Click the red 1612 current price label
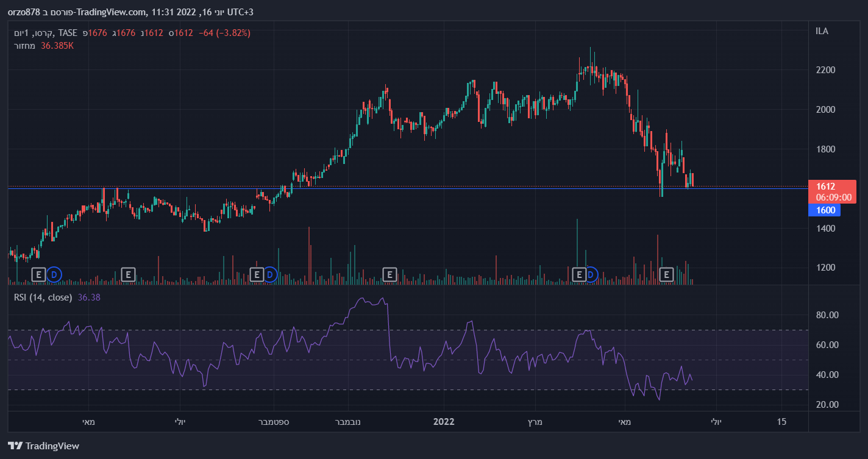 tap(827, 187)
